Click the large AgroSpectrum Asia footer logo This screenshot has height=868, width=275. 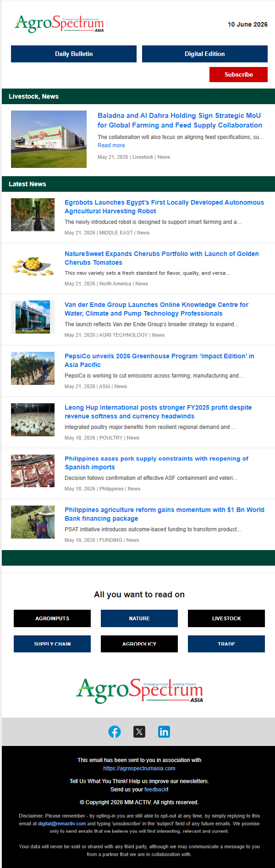(x=139, y=690)
